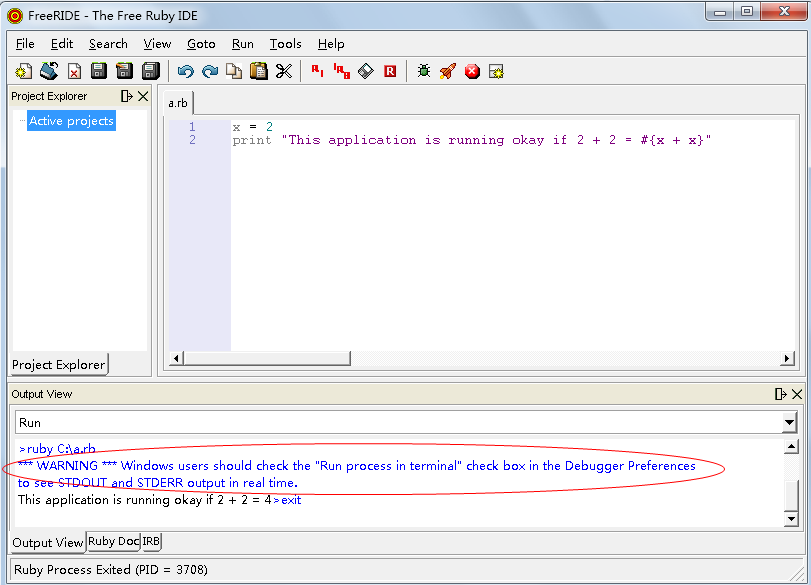Click the last toolbar icon with yellow star
The height and width of the screenshot is (585, 811).
tap(497, 71)
